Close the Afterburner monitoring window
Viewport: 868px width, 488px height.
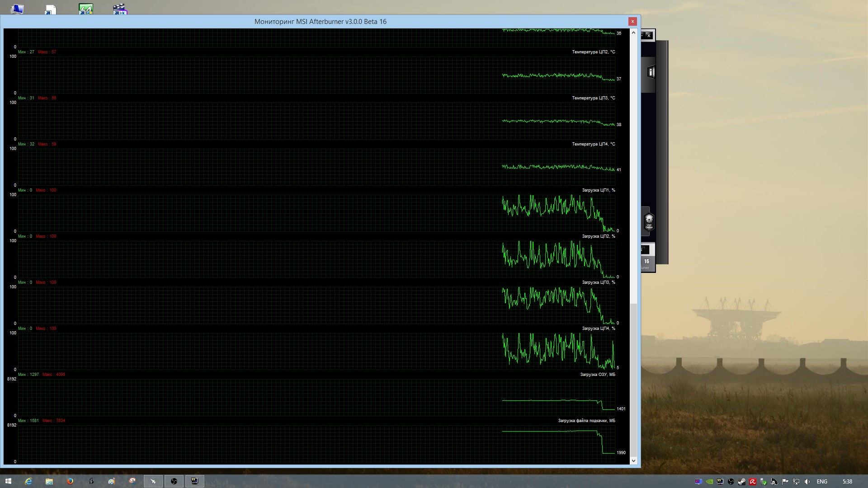pyautogui.click(x=632, y=21)
